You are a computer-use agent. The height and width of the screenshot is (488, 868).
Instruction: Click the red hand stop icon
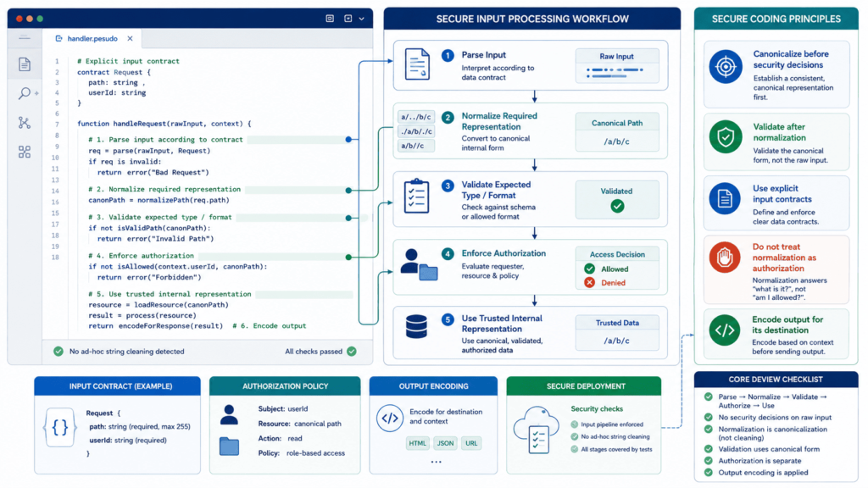pos(725,258)
